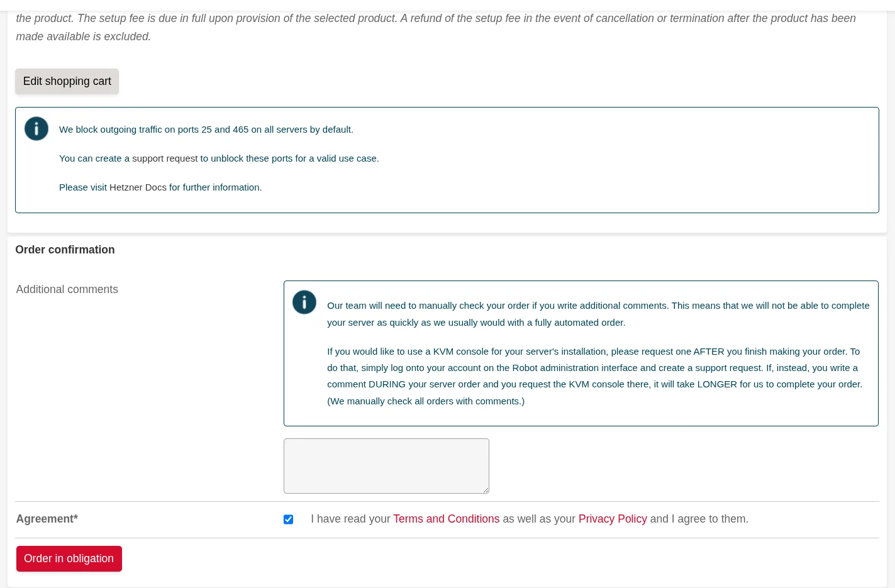This screenshot has width=895, height=588.
Task: Open the Terms and Conditions link
Action: (x=446, y=519)
